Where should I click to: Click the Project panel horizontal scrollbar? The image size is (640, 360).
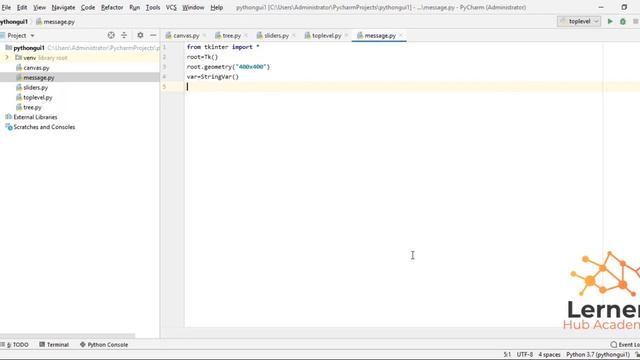(x=67, y=336)
